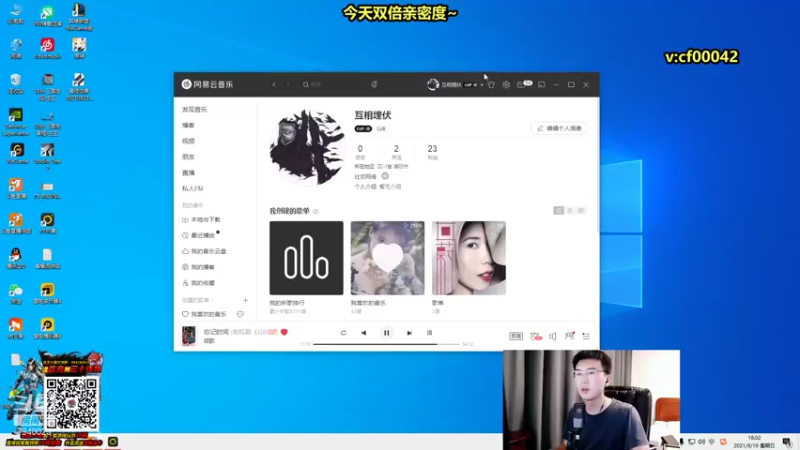Open the play queue list icon

tap(586, 336)
